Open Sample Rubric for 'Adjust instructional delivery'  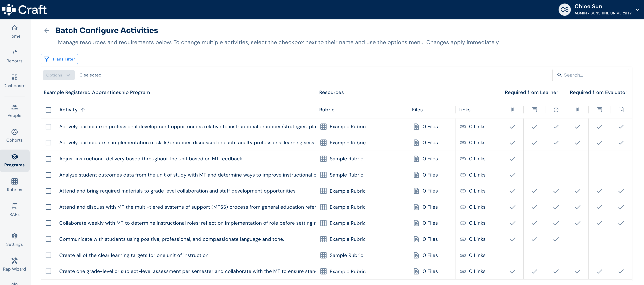(346, 159)
